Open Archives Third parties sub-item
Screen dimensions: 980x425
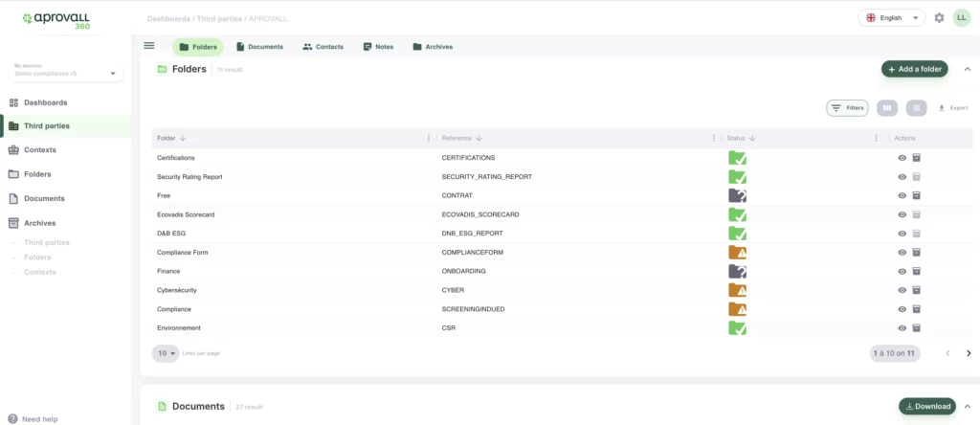[x=46, y=242]
